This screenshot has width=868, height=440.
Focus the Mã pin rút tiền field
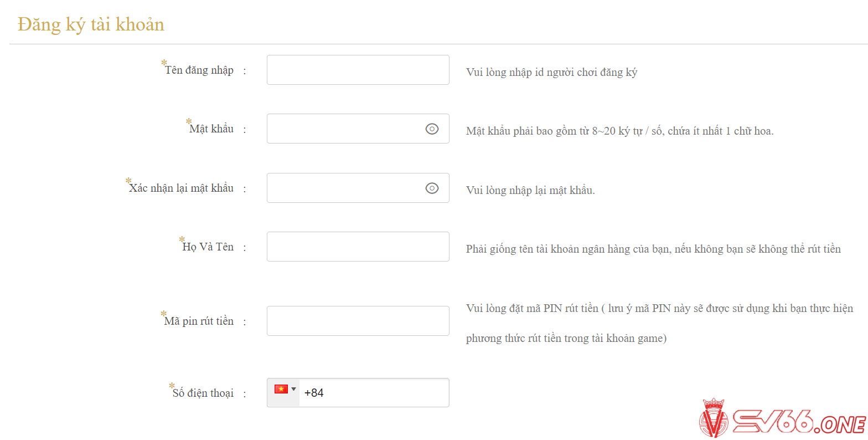click(x=358, y=321)
